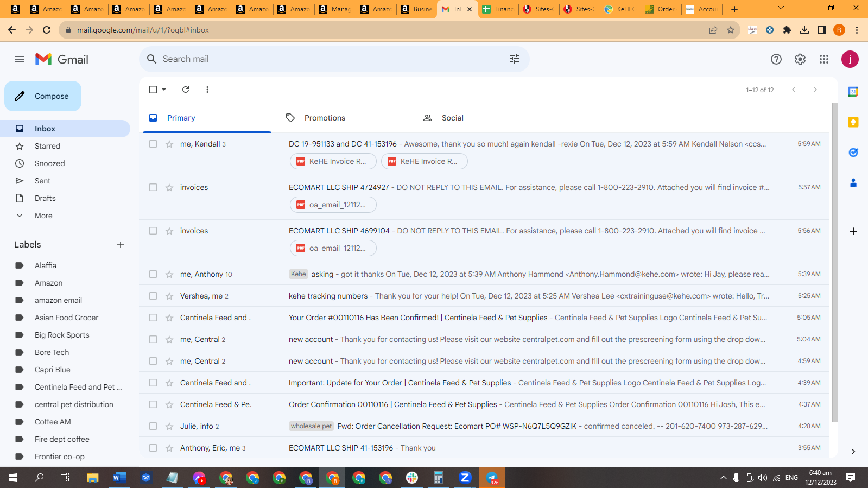Bookmark this page with the star icon
The width and height of the screenshot is (868, 488).
click(731, 30)
